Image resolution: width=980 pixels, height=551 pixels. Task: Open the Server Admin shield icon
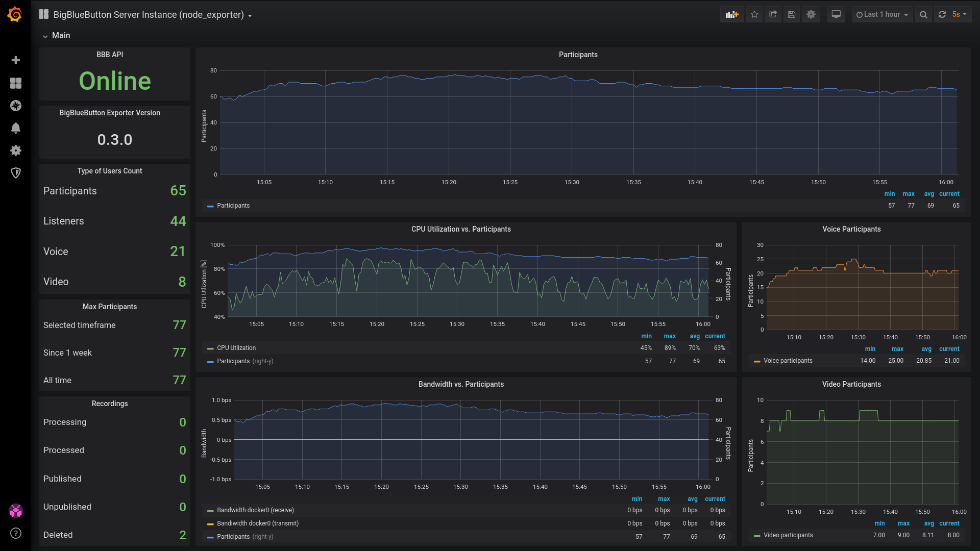(16, 173)
